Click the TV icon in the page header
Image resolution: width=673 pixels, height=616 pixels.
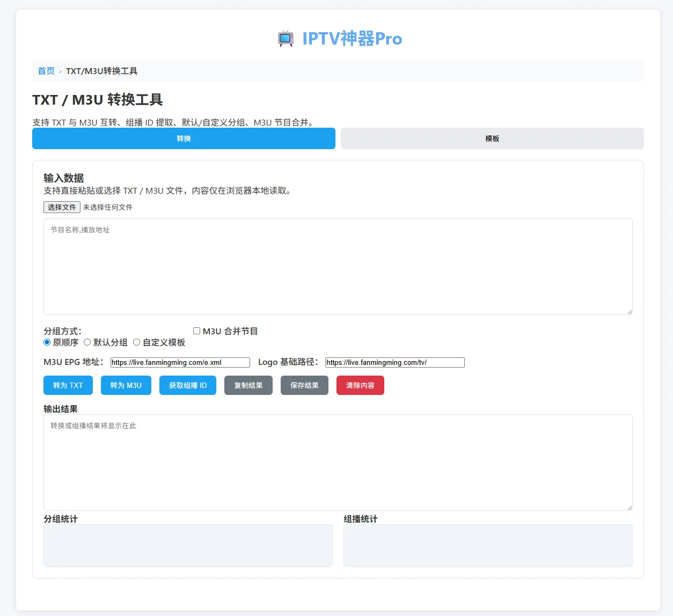284,38
